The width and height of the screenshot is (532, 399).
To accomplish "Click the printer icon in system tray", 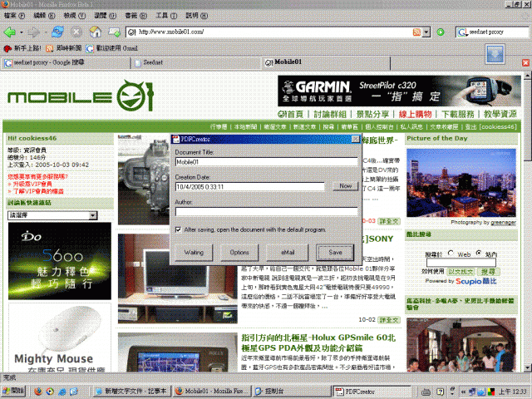I will pos(426,392).
